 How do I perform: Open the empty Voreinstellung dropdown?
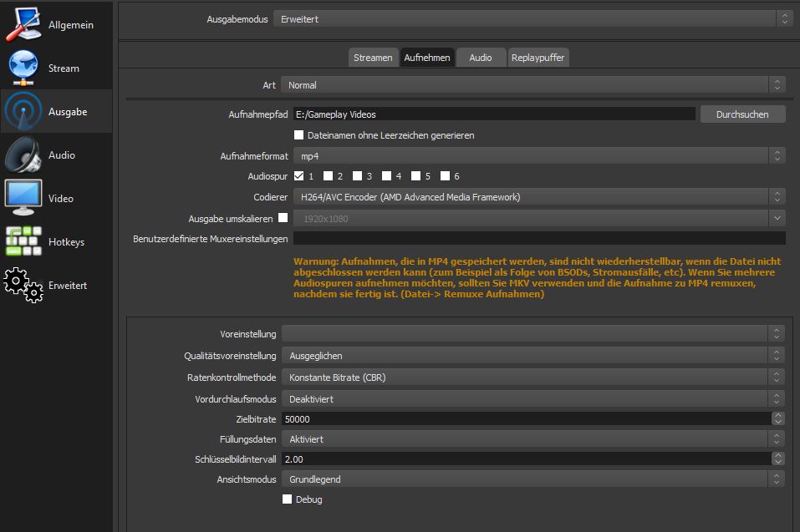532,334
